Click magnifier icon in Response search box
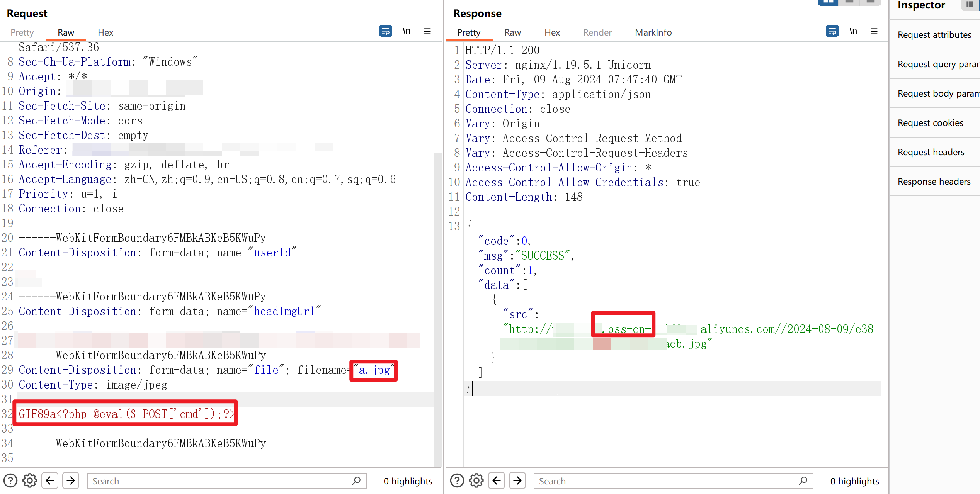Screen dimensions: 980x494 click(803, 481)
